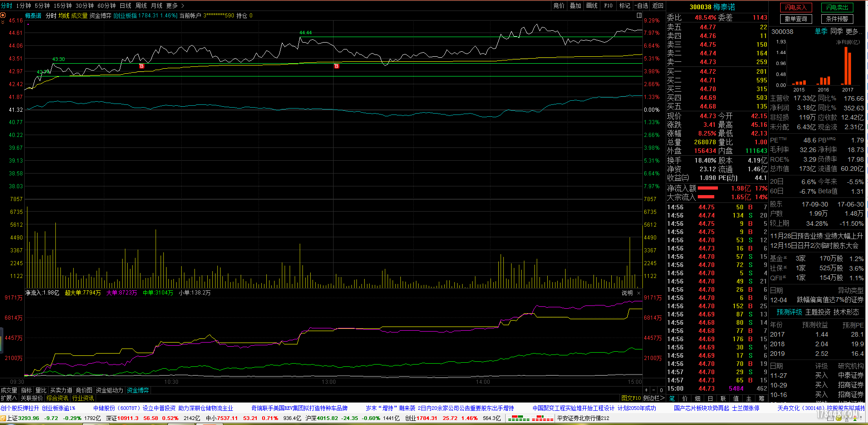The image size is (868, 425).
Task: Click the plus zoom button
Action: (646, 390)
